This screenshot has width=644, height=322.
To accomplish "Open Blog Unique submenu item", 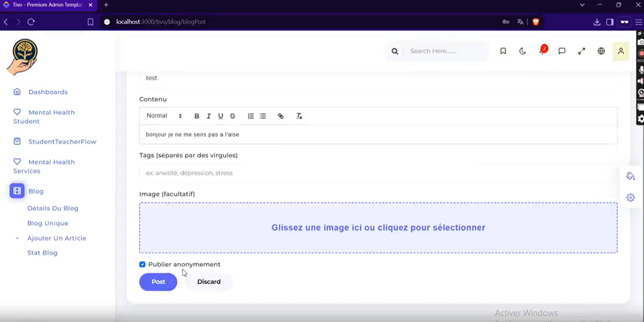I will pos(48,223).
